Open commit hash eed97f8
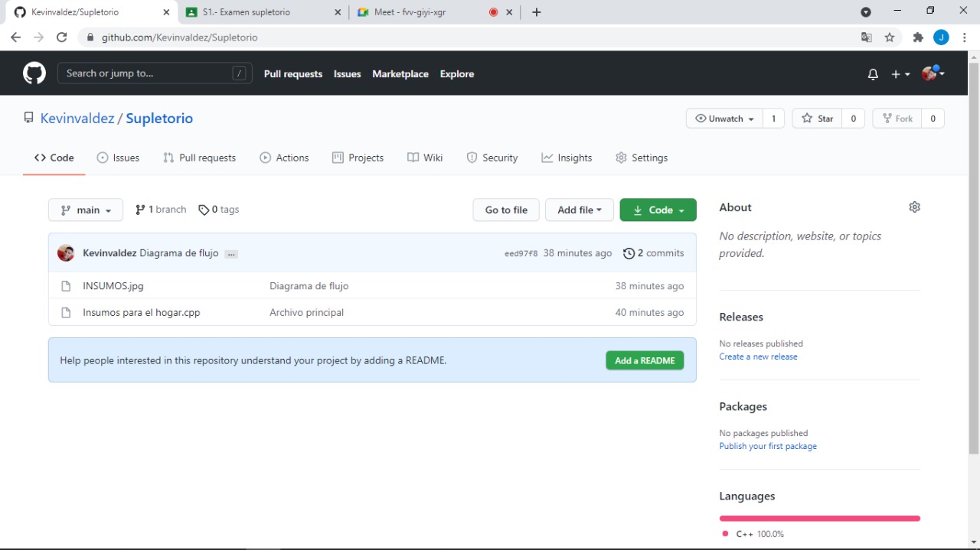The width and height of the screenshot is (980, 550). click(521, 254)
